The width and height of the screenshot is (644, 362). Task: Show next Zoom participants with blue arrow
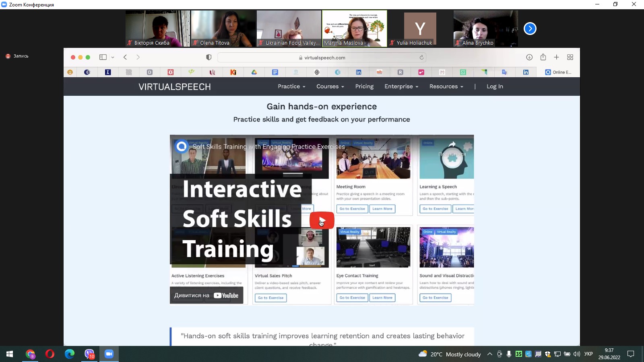[x=530, y=29]
